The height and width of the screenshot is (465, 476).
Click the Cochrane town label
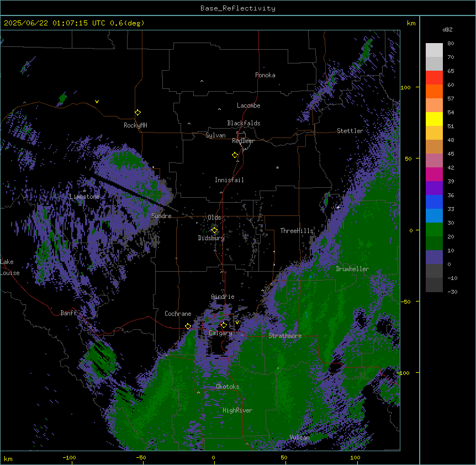click(x=178, y=314)
